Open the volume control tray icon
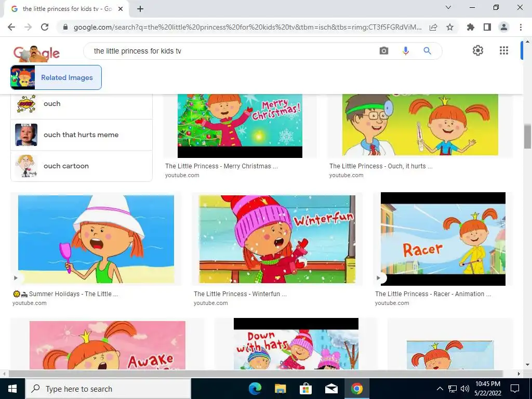The width and height of the screenshot is (532, 399). coord(465,389)
